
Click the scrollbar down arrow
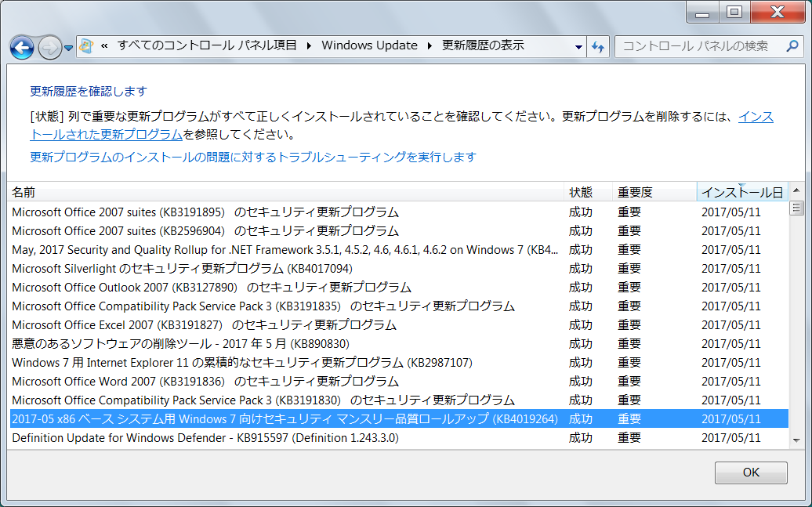coord(796,440)
